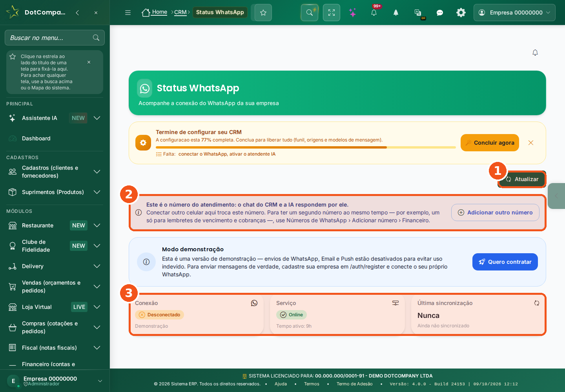
Task: Focus the Buscar no menu search field
Action: pos(55,38)
